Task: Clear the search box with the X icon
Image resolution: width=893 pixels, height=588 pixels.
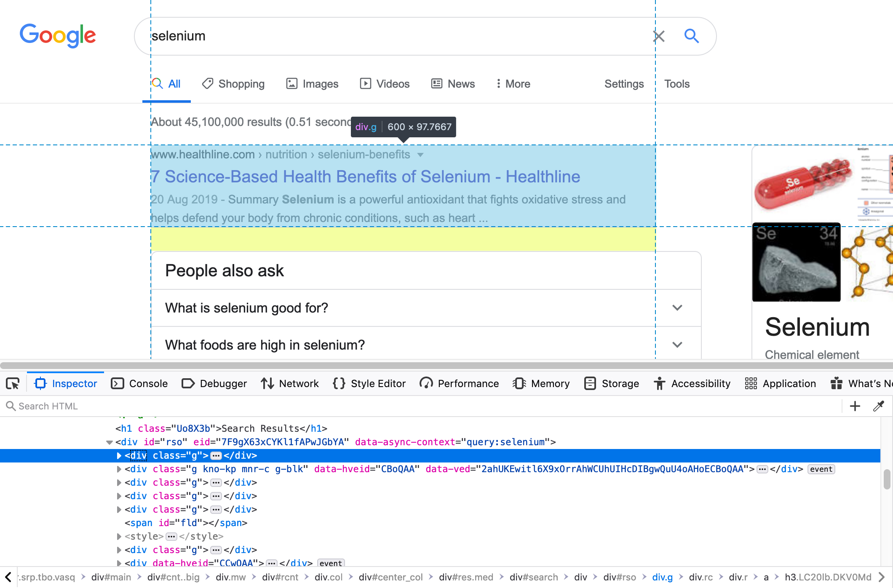Action: pos(659,36)
